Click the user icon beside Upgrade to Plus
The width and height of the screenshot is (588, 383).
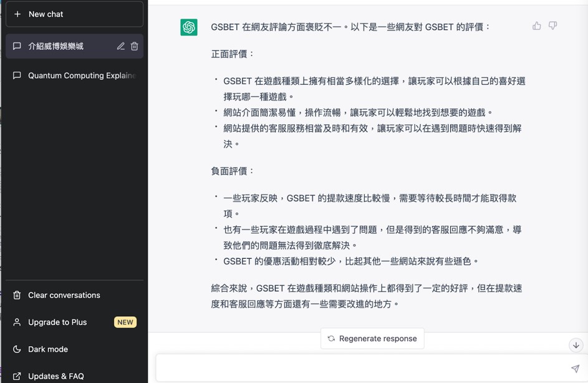pos(17,322)
